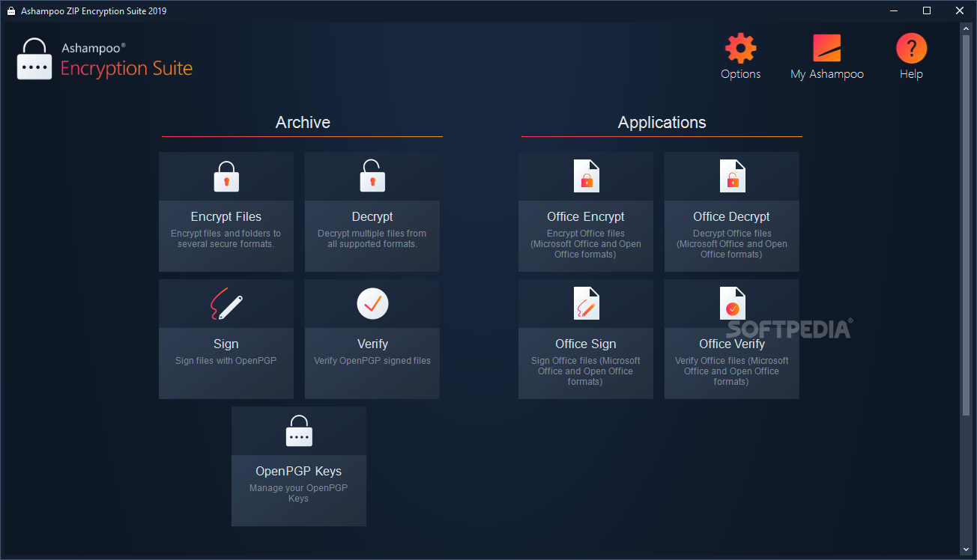Open the OpenPGP Keys tile label
977x560 pixels.
point(299,471)
